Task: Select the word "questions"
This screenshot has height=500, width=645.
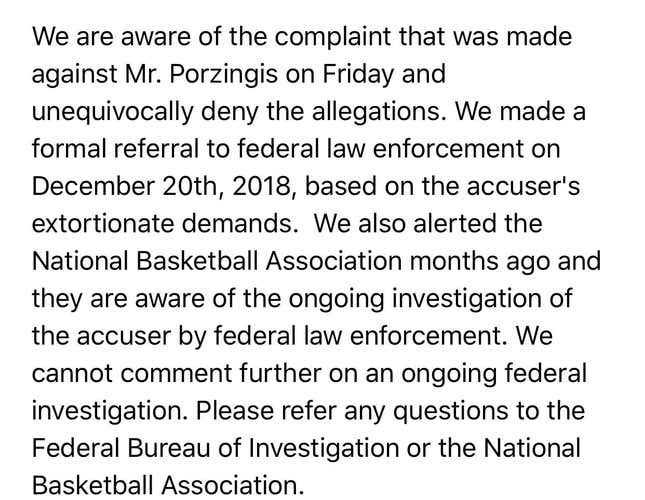Action: 450,411
